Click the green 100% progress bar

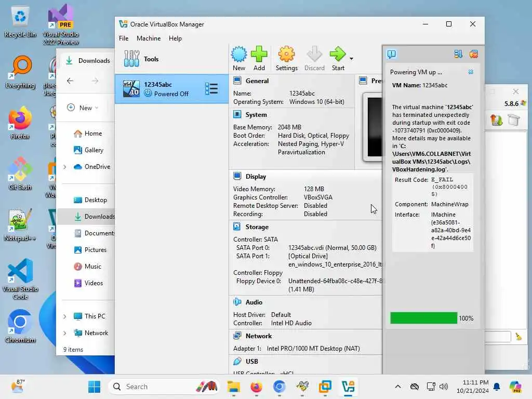pyautogui.click(x=423, y=318)
